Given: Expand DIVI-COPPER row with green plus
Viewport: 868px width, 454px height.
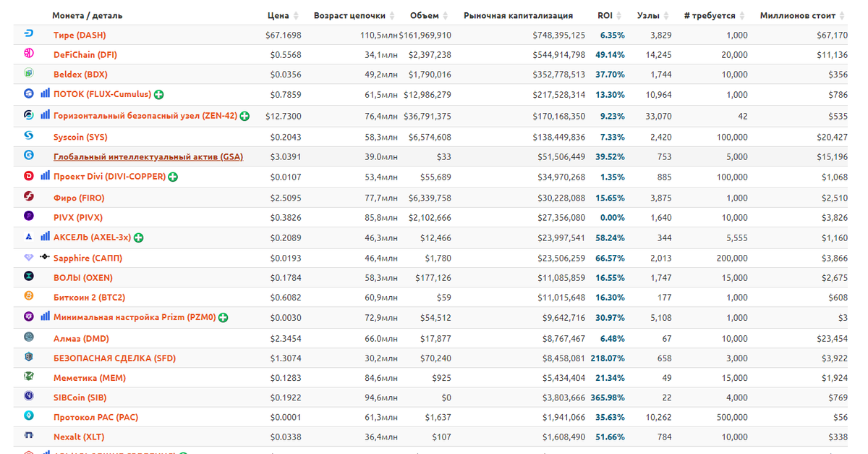Looking at the screenshot, I should point(173,177).
